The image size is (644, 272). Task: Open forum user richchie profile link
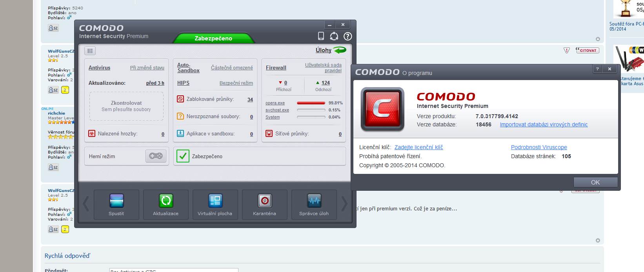[x=56, y=113]
